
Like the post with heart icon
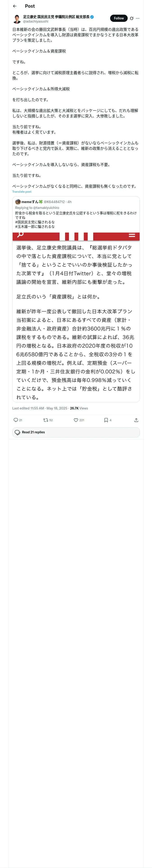point(79,420)
